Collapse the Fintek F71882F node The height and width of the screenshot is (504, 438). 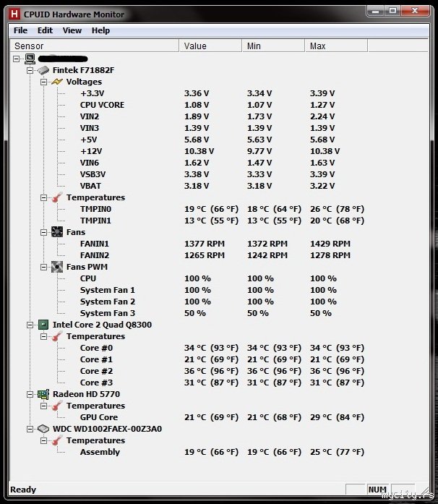tap(30, 70)
